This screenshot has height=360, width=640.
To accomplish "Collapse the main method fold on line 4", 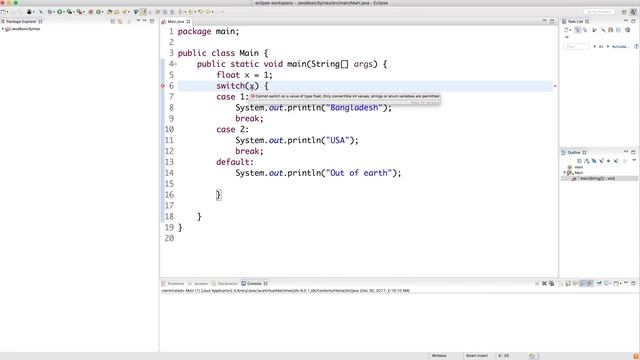I will (x=176, y=64).
